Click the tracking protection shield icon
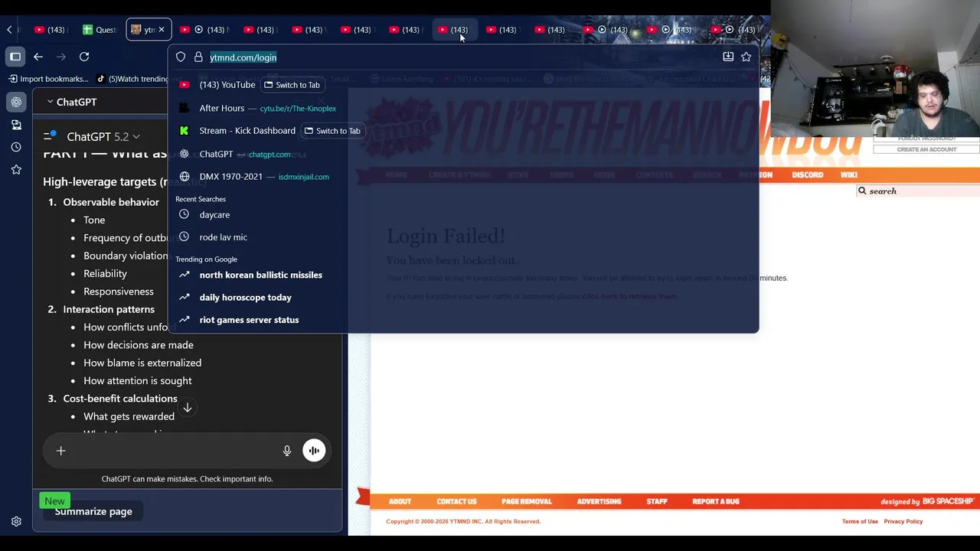Viewport: 980px width, 551px height. click(x=181, y=57)
